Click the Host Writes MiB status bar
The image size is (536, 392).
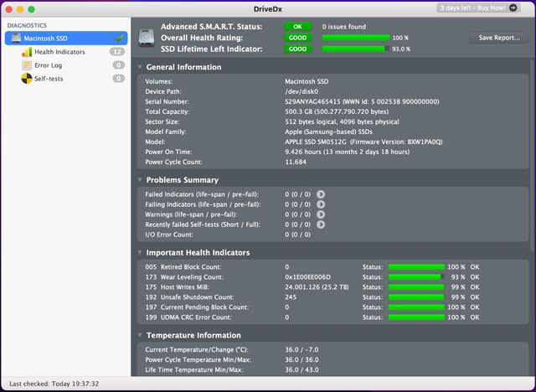(416, 287)
